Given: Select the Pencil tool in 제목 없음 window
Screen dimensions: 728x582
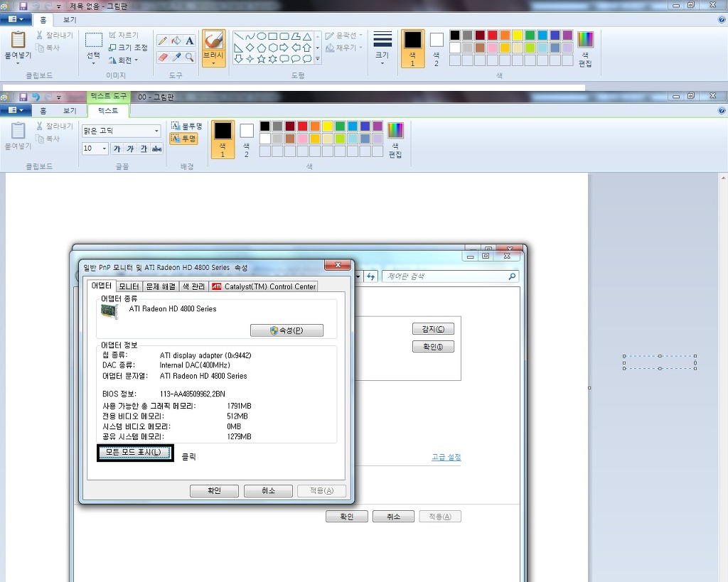Looking at the screenshot, I should 163,41.
